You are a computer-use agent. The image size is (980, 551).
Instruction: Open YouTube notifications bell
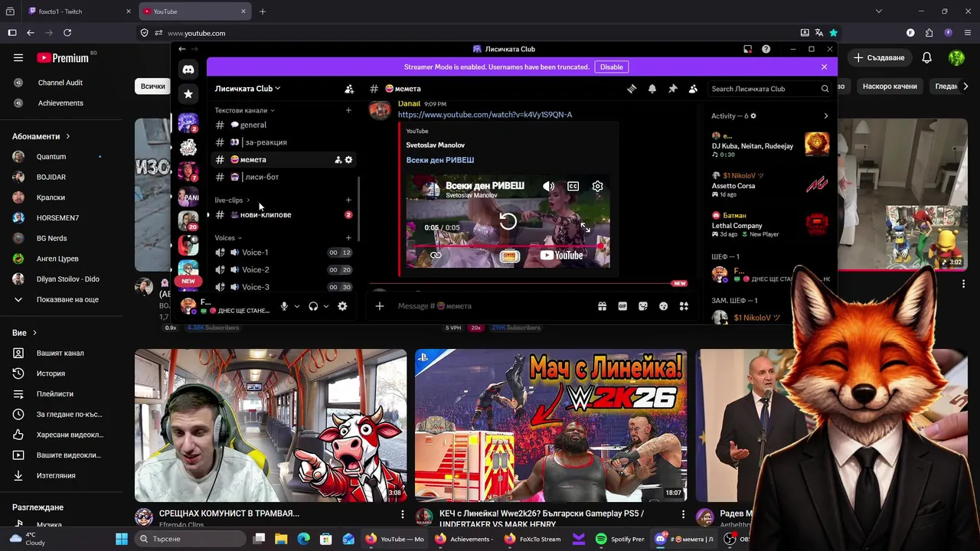[x=926, y=57]
